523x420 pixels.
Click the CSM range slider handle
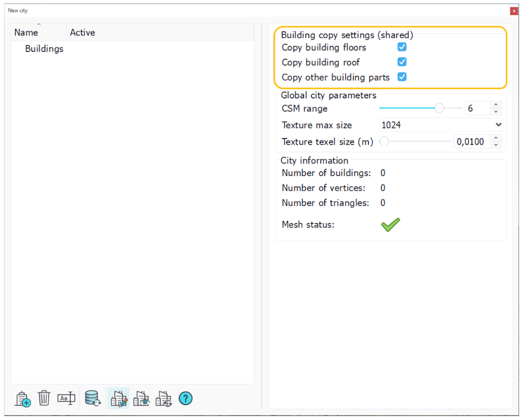point(439,108)
